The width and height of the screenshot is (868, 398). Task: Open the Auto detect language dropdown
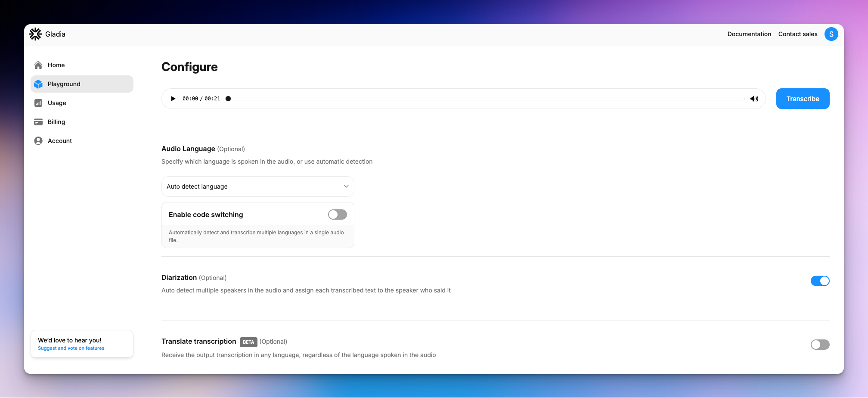point(258,187)
